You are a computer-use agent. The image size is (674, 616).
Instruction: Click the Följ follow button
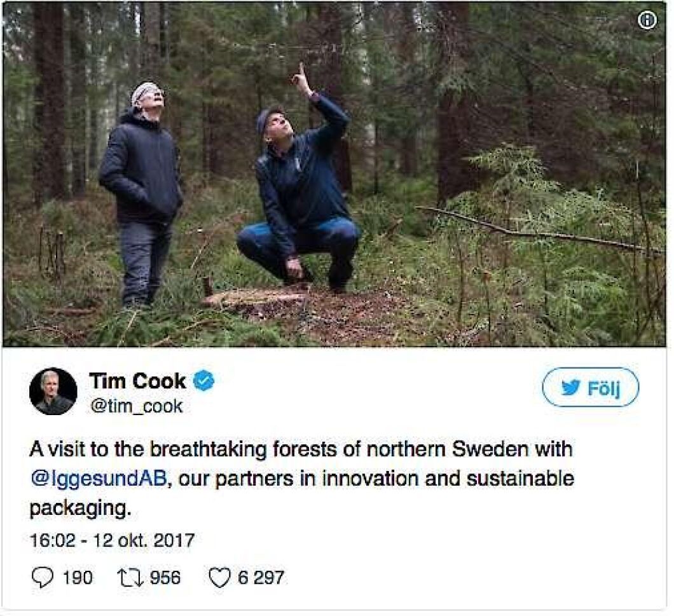pyautogui.click(x=590, y=387)
